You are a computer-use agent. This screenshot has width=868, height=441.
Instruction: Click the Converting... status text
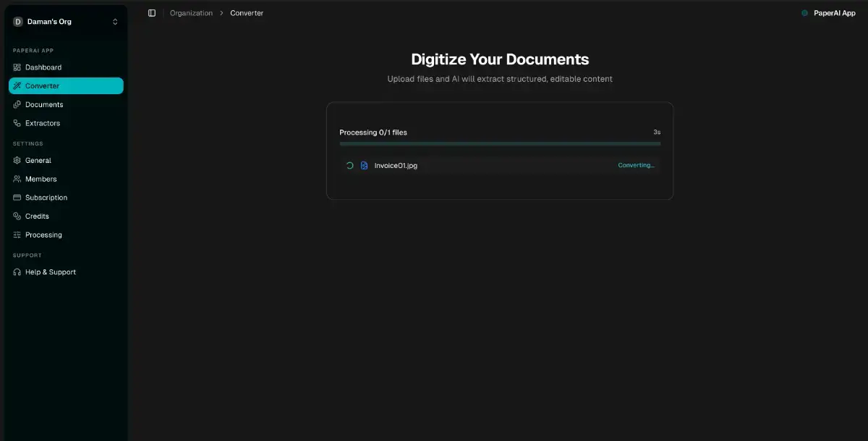pos(636,166)
